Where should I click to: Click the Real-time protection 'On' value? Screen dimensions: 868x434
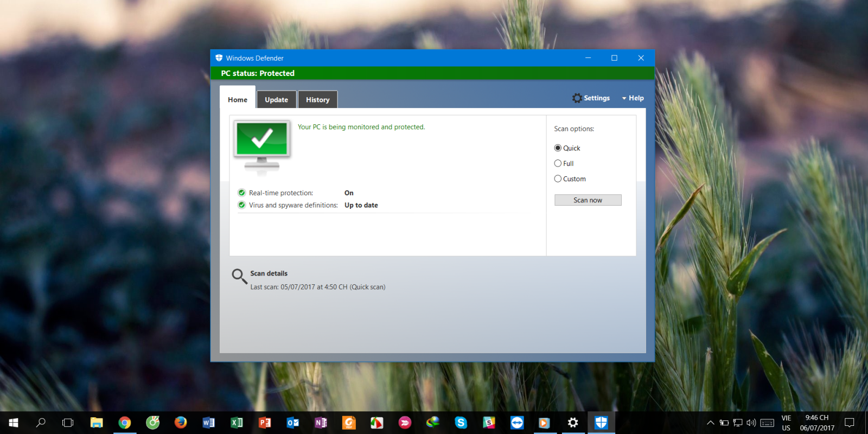pyautogui.click(x=349, y=193)
